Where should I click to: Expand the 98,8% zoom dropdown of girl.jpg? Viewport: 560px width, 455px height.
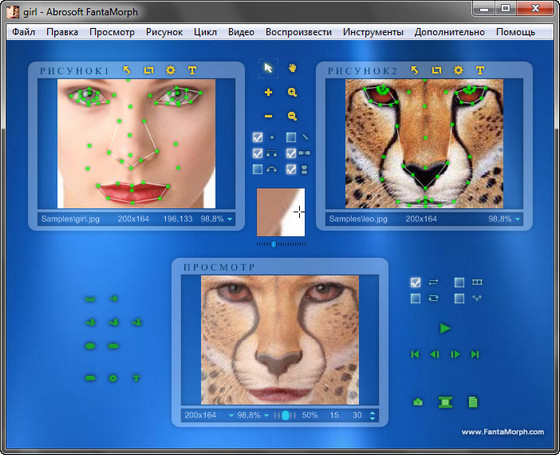(230, 219)
